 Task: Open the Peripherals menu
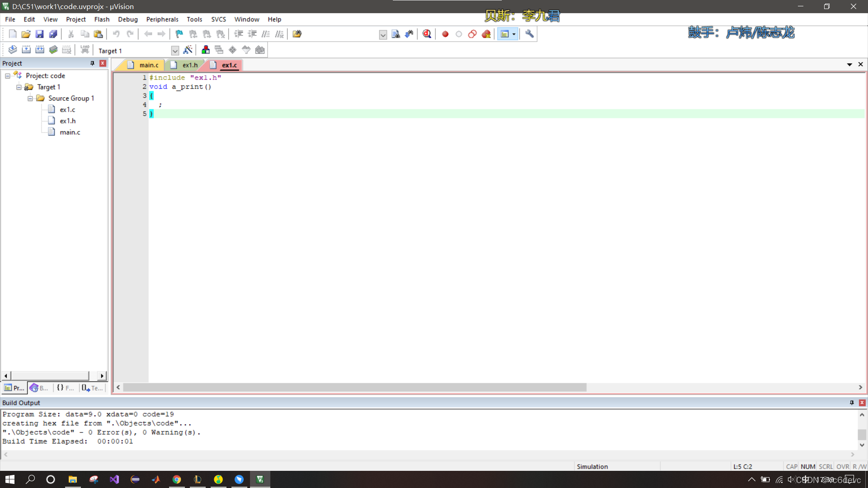tap(162, 19)
